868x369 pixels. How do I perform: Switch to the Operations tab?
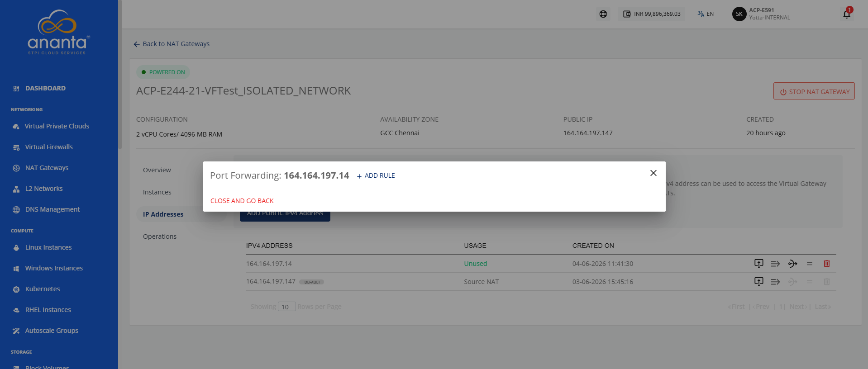160,237
